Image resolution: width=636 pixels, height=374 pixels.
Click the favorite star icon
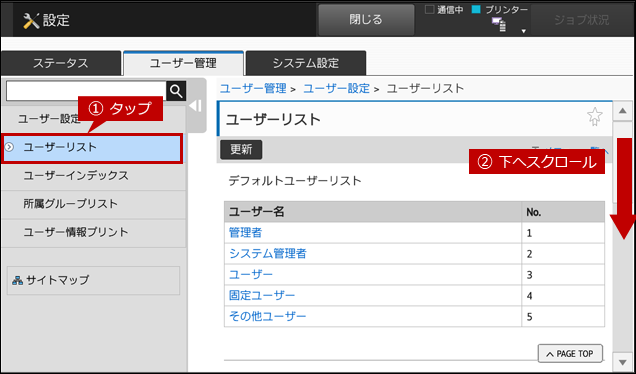595,117
